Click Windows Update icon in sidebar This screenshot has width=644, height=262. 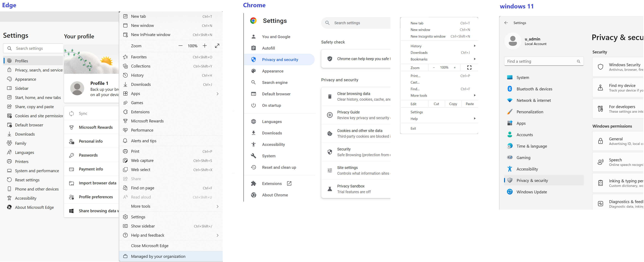point(510,192)
